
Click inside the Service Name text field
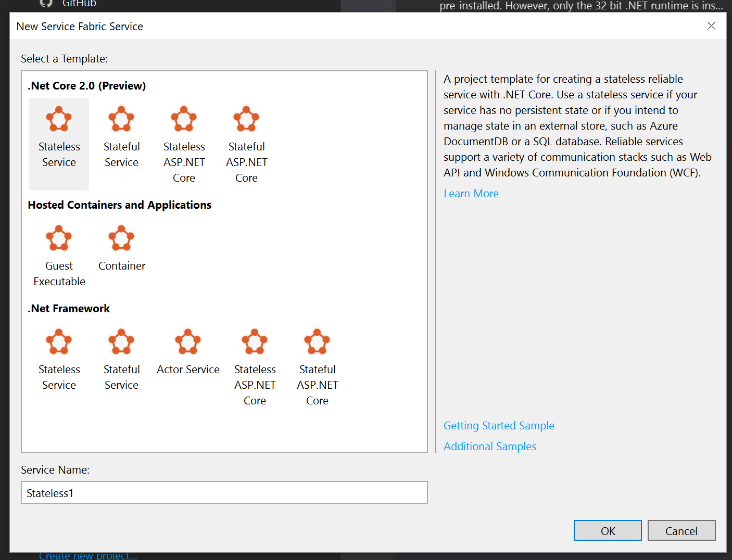tap(224, 492)
